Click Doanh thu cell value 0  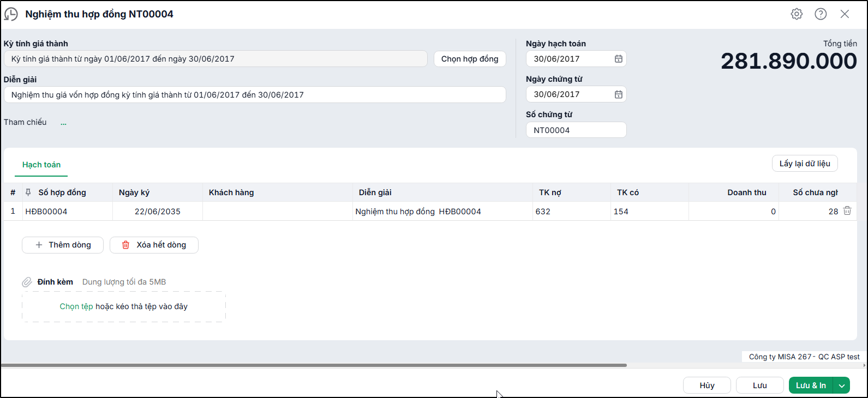734,212
